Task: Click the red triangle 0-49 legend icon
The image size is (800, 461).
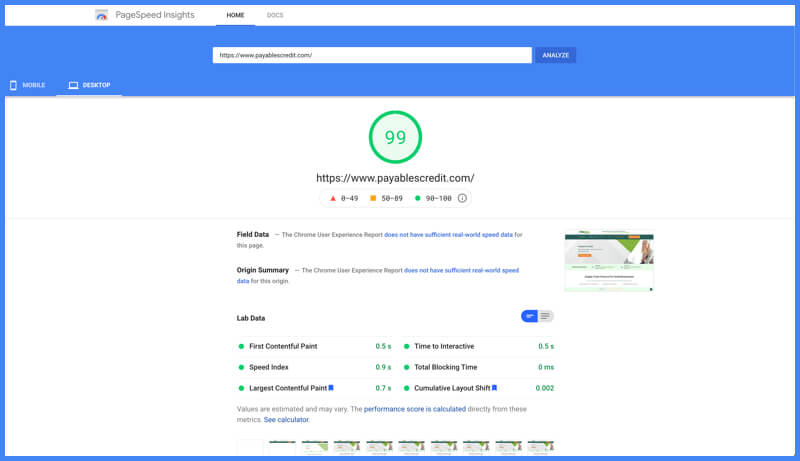Action: click(333, 198)
